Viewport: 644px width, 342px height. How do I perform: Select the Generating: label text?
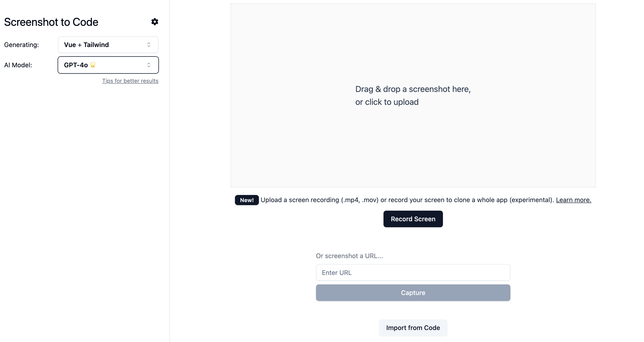click(x=21, y=45)
